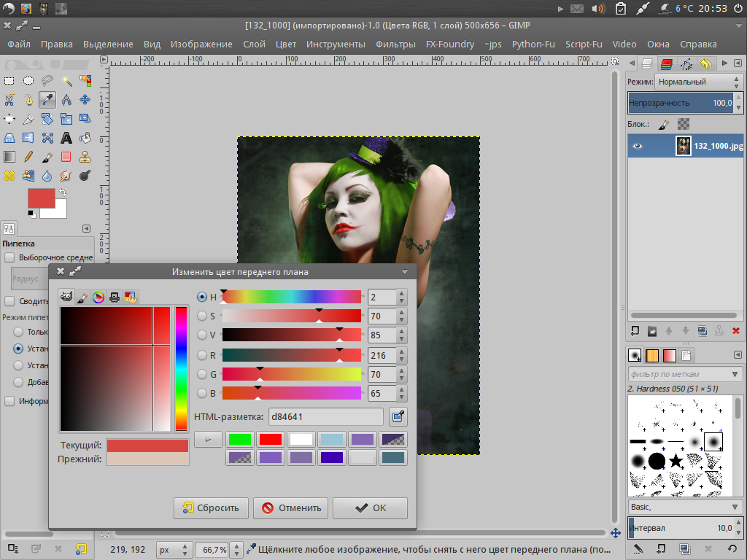Select the Eraser tool
The image size is (747, 560).
(66, 157)
